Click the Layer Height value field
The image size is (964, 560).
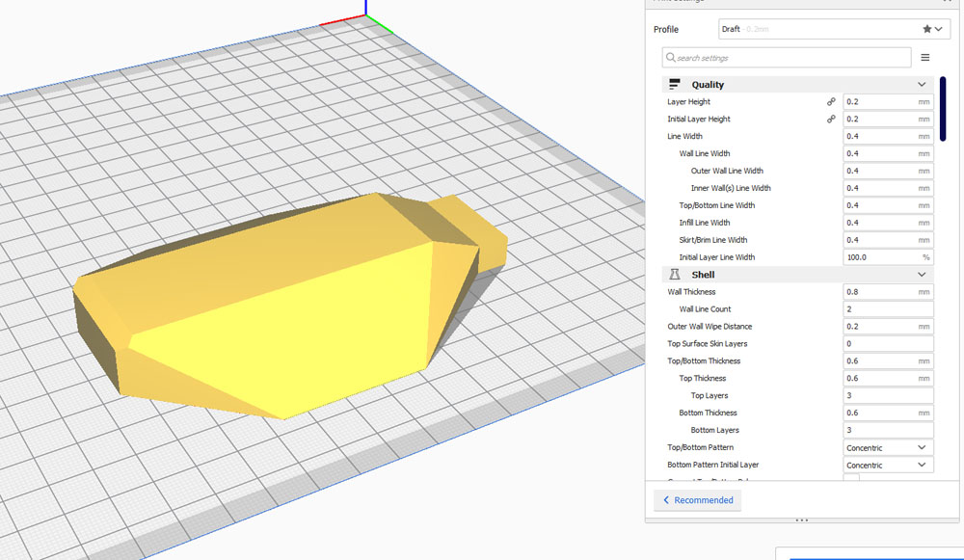click(x=888, y=101)
